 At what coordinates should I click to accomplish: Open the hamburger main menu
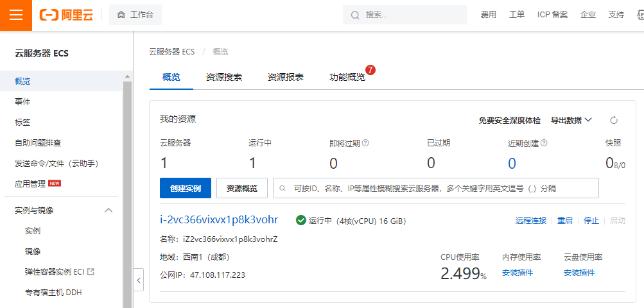pos(16,15)
